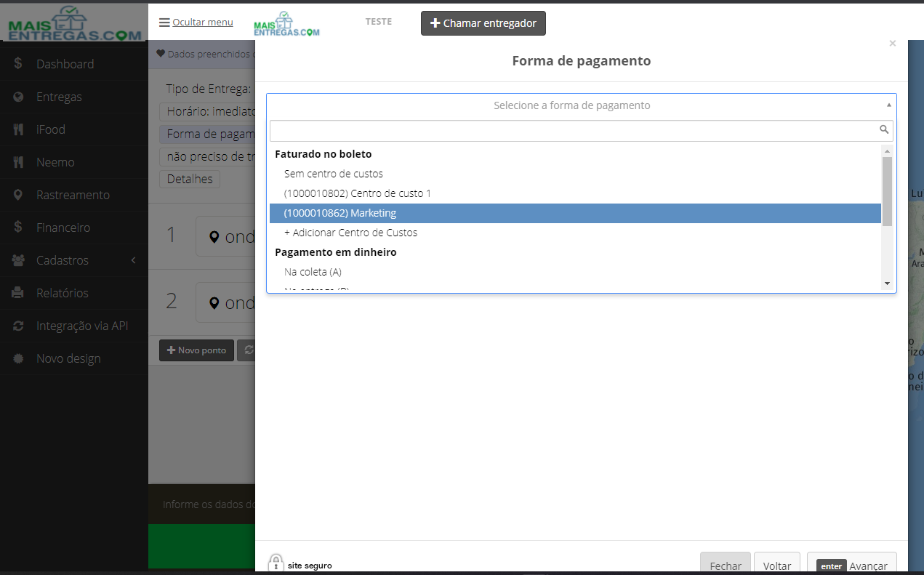Choose (1000010802) Centro de custo 1
The width and height of the screenshot is (924, 575).
coord(575,193)
